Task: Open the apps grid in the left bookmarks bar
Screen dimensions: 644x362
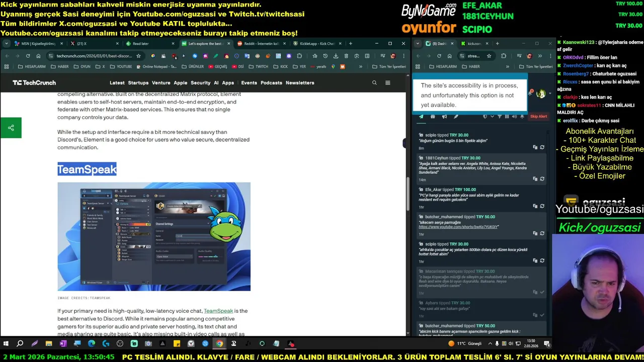Action: (7, 66)
